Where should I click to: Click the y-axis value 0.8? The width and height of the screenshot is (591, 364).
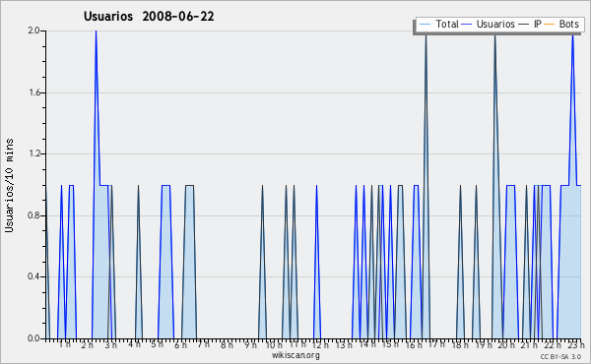pos(33,215)
